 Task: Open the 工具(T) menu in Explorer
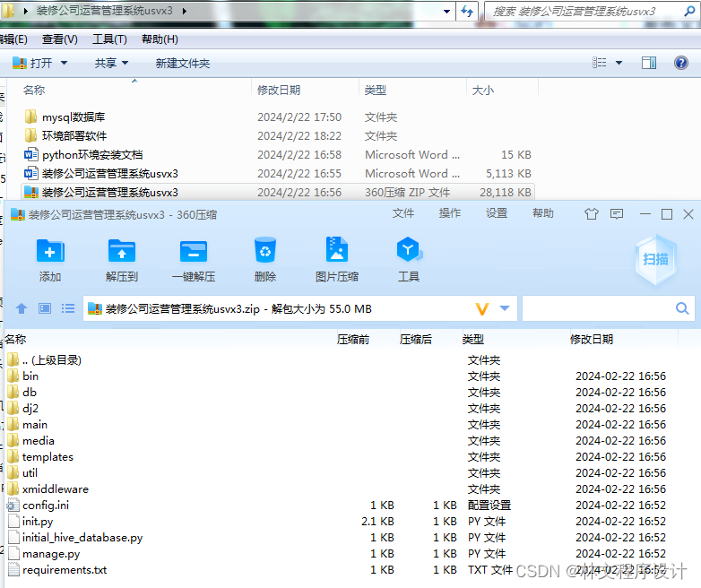(109, 39)
